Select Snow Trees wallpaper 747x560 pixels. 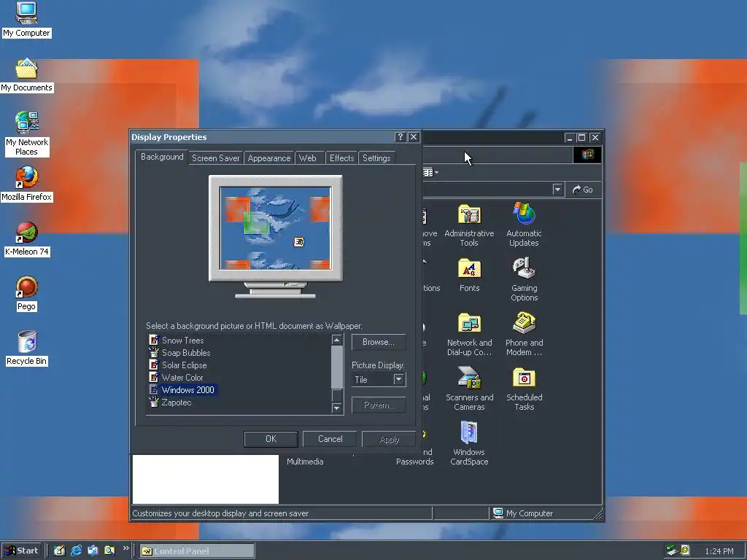tap(183, 341)
